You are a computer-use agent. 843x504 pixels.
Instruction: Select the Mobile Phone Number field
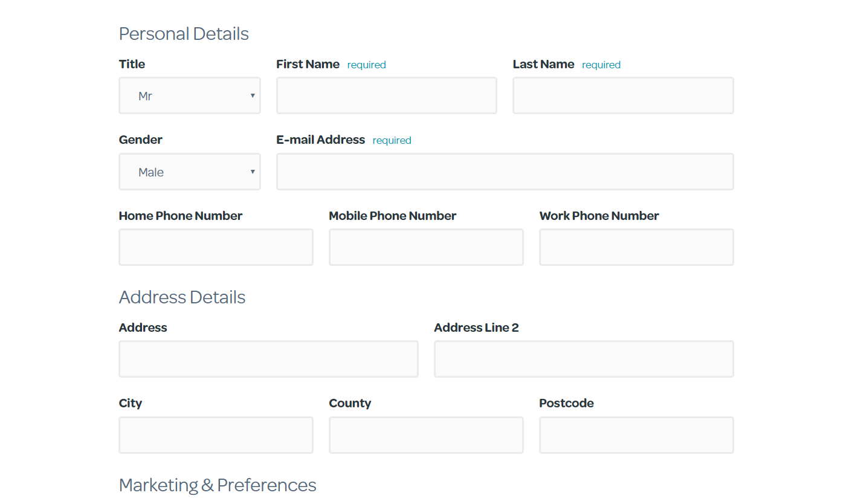click(x=425, y=247)
